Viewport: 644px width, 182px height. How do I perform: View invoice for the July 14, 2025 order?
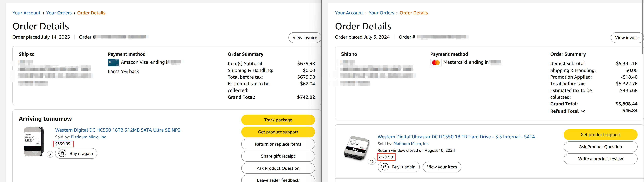tap(305, 37)
